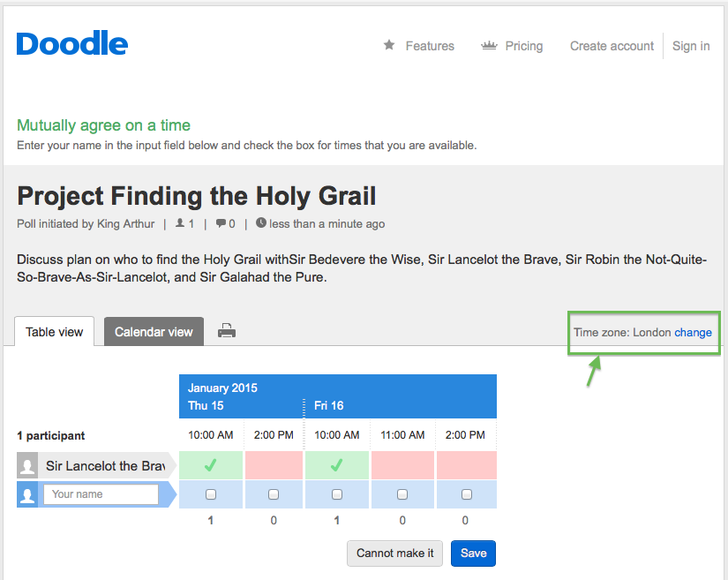The width and height of the screenshot is (728, 580).
Task: Click change to edit the time zone
Action: click(693, 333)
